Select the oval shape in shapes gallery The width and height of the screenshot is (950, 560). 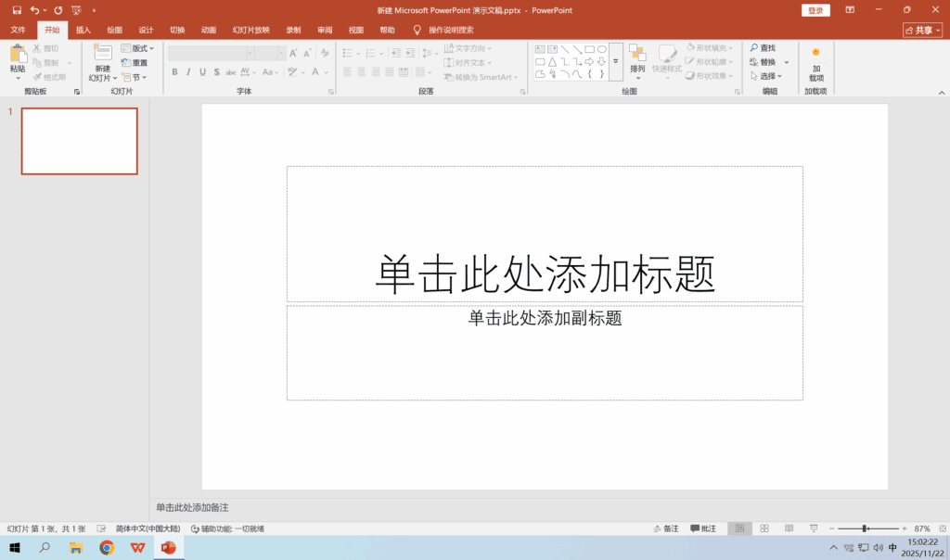[602, 49]
